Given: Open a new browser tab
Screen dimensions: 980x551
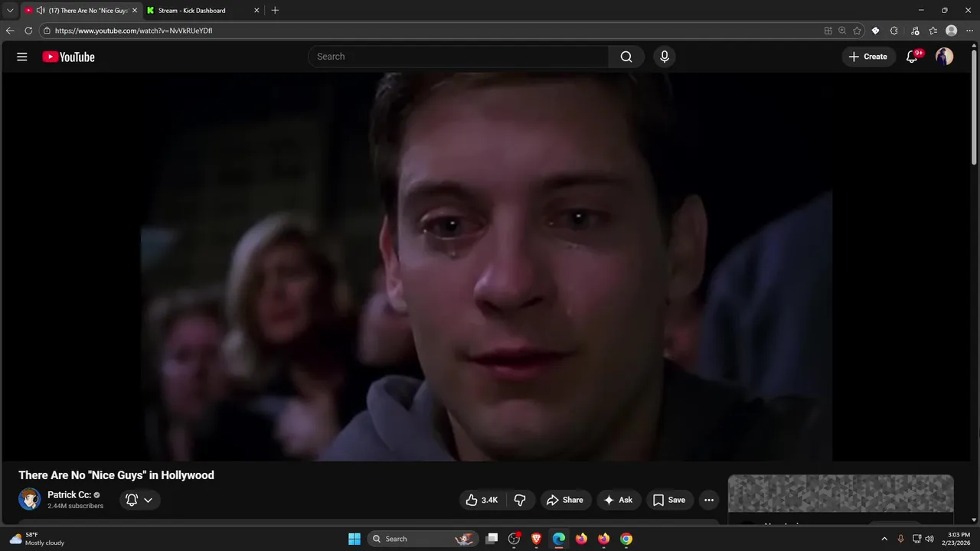Looking at the screenshot, I should coord(275,11).
